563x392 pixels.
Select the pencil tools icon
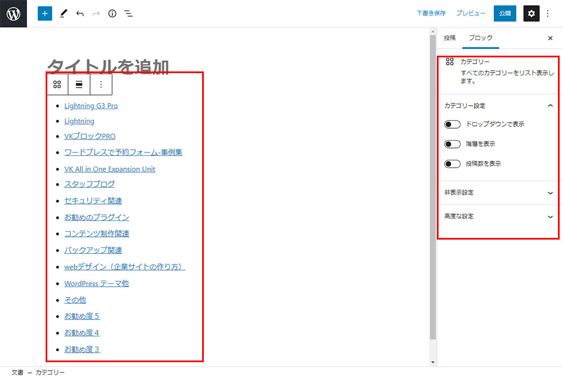[63, 13]
